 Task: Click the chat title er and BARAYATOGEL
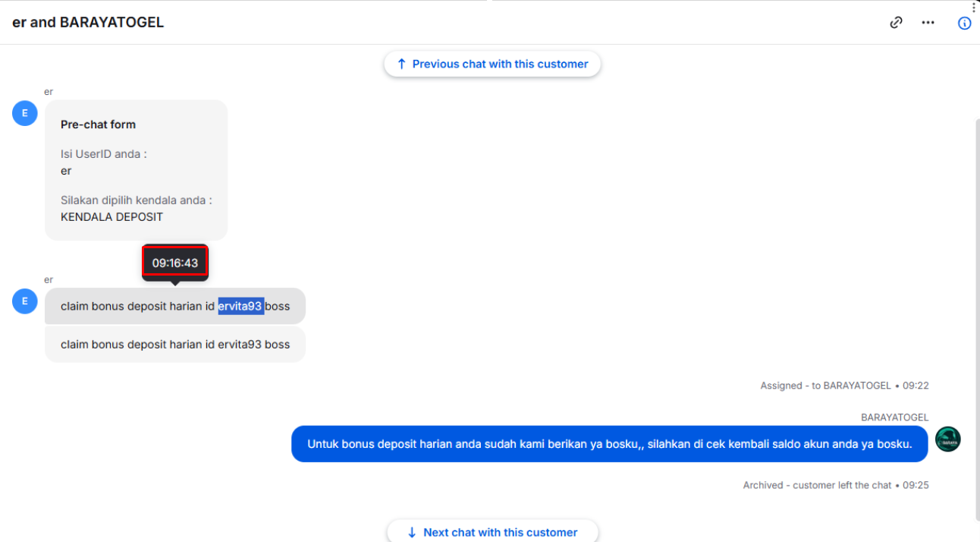pos(88,22)
